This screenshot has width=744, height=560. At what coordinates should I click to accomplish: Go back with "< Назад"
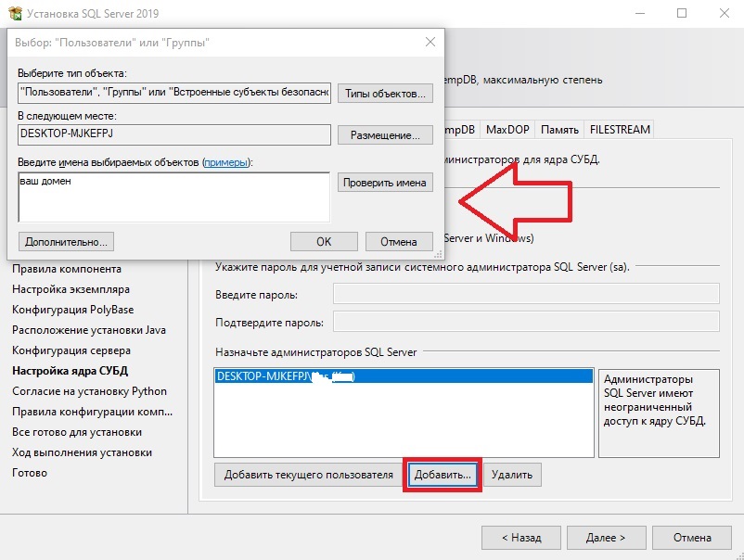click(521, 538)
